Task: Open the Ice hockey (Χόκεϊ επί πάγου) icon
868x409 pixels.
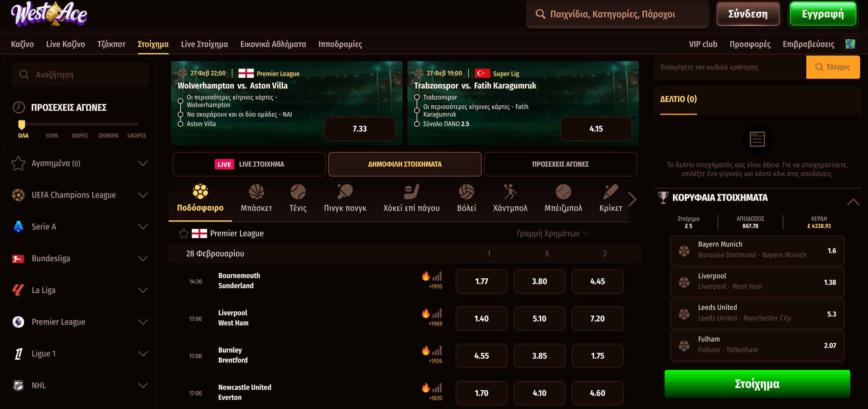Action: click(411, 192)
